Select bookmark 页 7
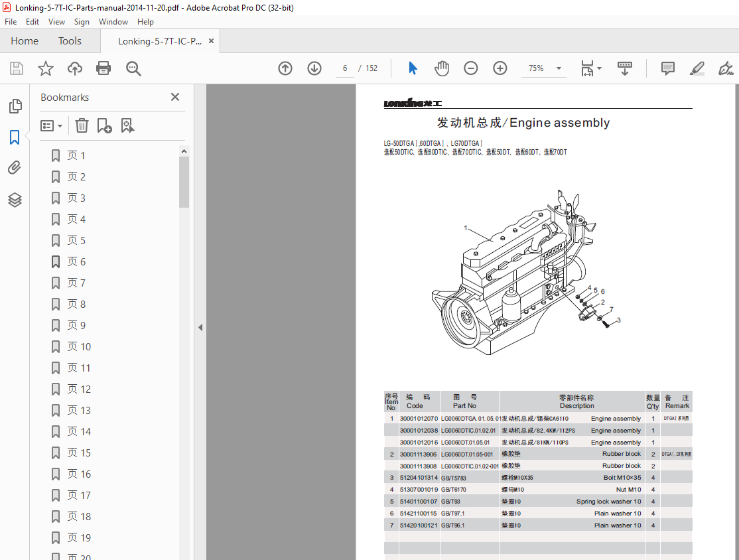The height and width of the screenshot is (560, 739). point(76,283)
